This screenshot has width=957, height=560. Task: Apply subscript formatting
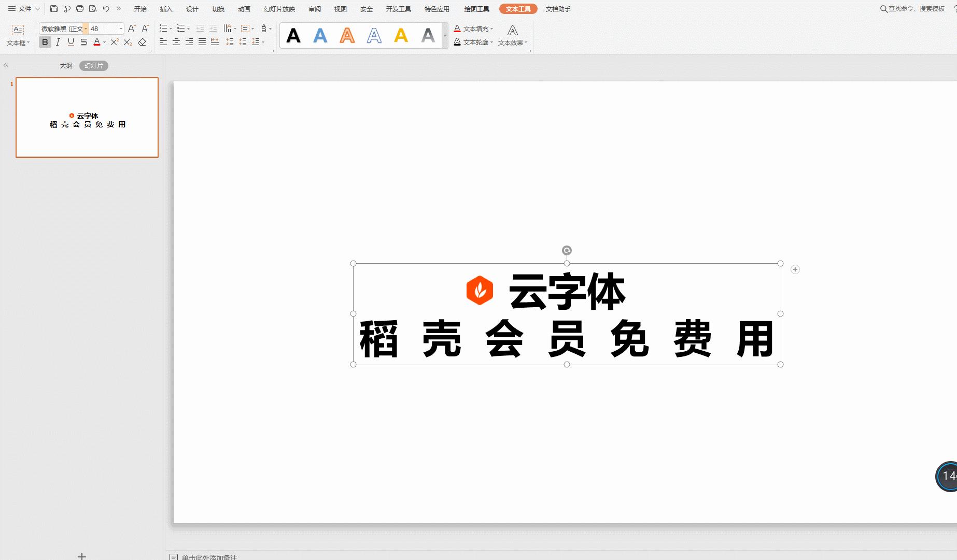pos(128,42)
